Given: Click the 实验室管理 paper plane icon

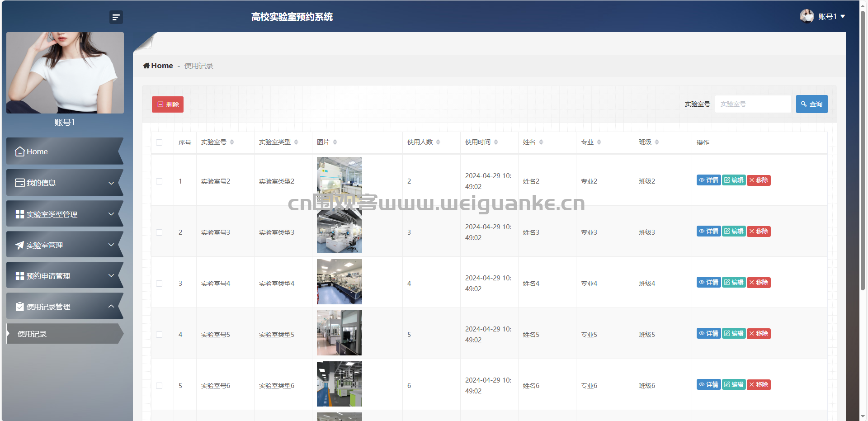Looking at the screenshot, I should (x=20, y=245).
